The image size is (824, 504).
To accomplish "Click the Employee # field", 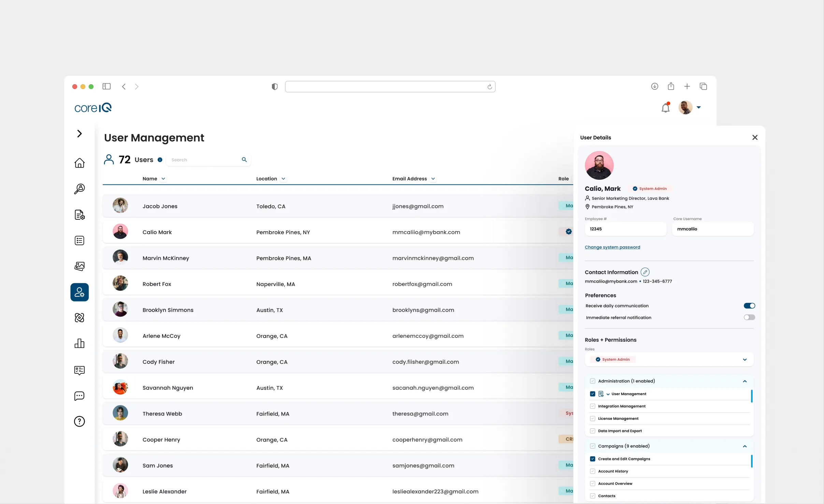I will (625, 229).
